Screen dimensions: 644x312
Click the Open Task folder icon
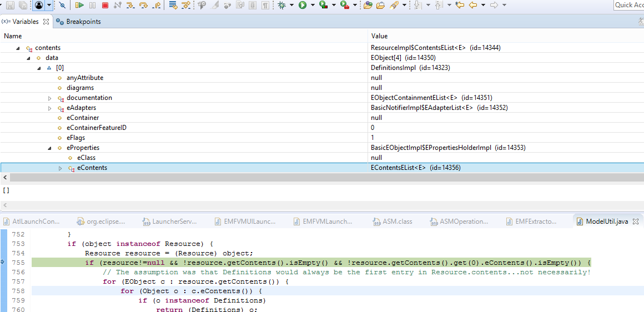pyautogui.click(x=381, y=5)
